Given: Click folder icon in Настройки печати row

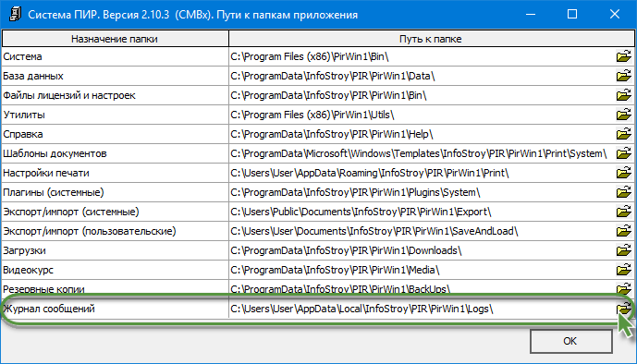Looking at the screenshot, I should point(623,173).
